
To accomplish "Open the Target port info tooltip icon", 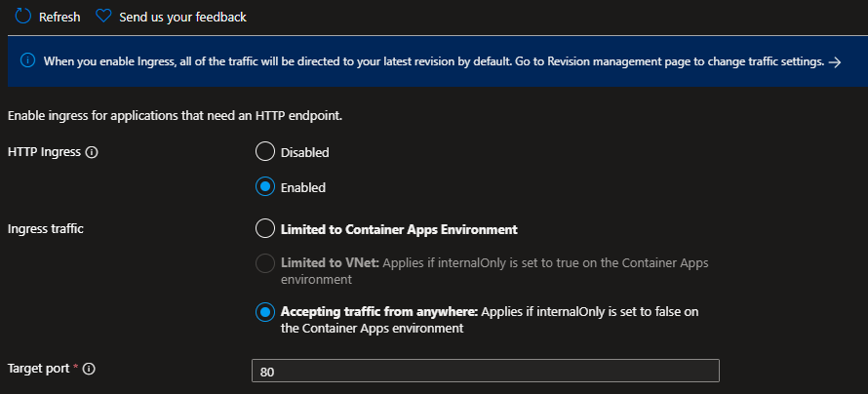I will tap(89, 369).
